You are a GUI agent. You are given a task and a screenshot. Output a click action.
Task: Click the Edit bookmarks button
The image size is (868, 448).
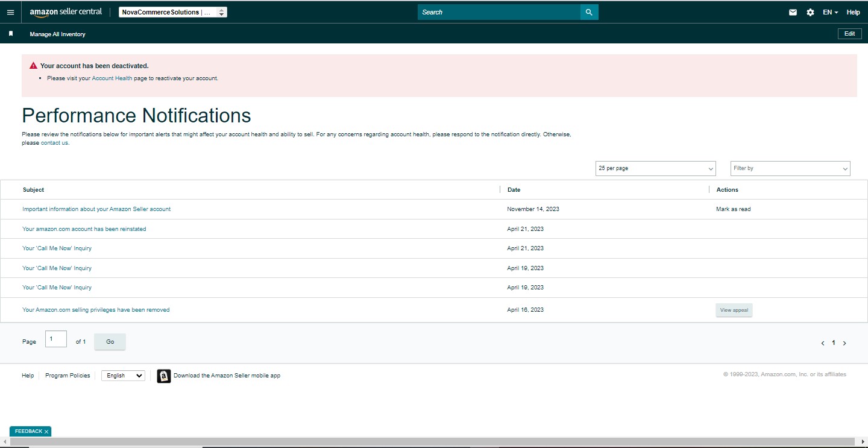pos(849,34)
